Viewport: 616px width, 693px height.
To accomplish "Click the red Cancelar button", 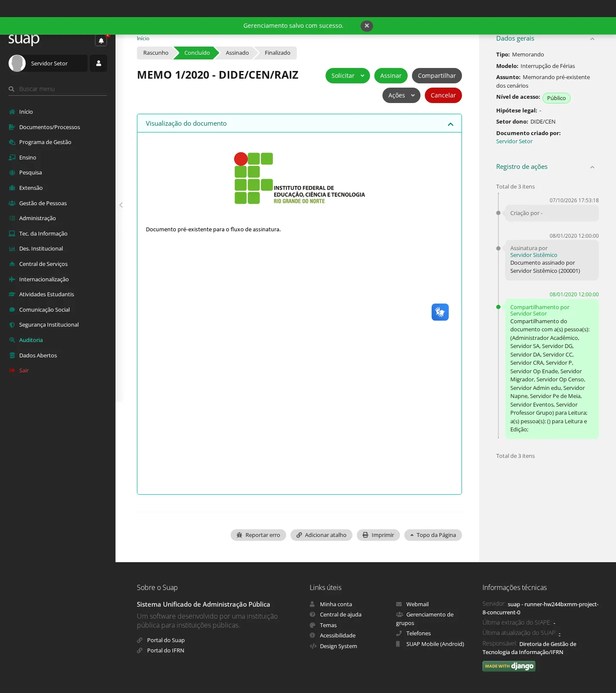I will [x=443, y=95].
